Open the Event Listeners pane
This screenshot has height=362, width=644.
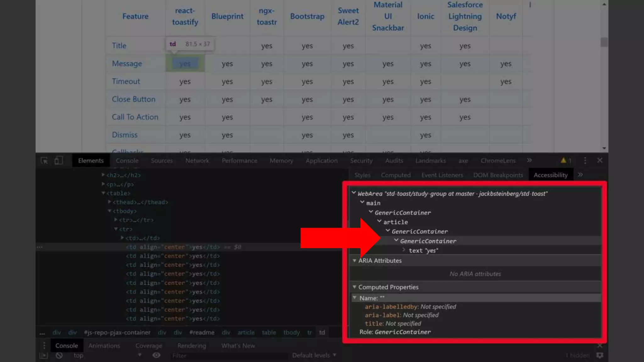pyautogui.click(x=442, y=175)
